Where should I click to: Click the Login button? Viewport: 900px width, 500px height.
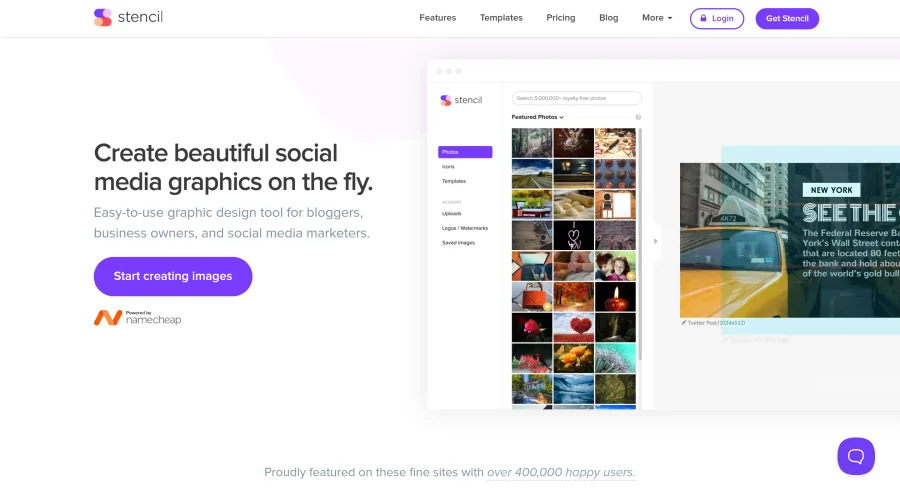(717, 18)
